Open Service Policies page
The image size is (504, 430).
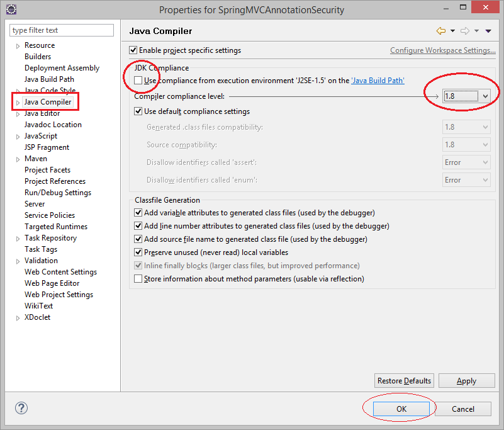(50, 215)
